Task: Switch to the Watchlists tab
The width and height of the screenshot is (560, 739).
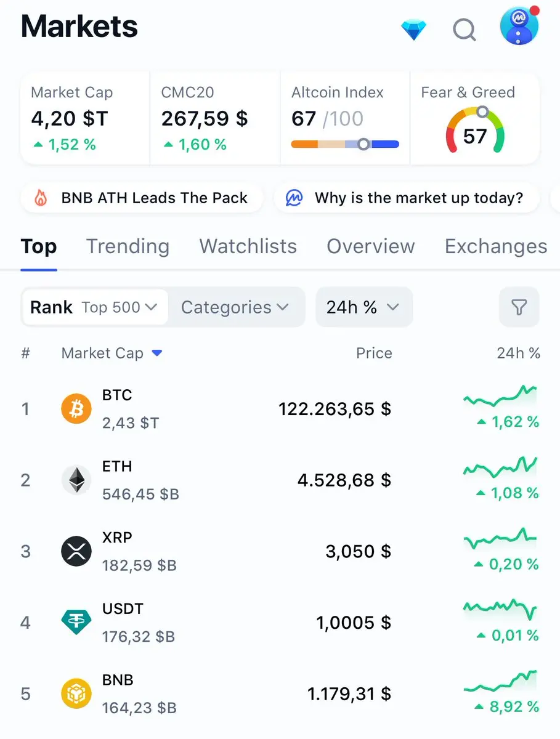Action: pos(248,246)
